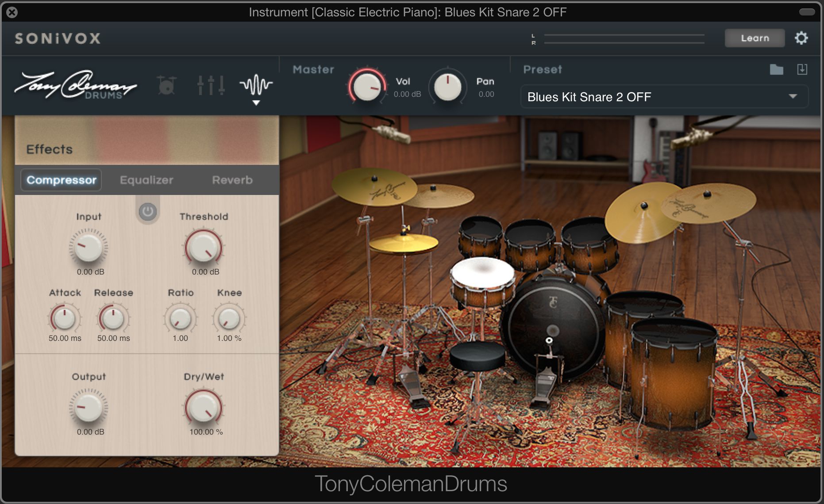824x504 pixels.
Task: Click the Attack knob
Action: tap(65, 318)
